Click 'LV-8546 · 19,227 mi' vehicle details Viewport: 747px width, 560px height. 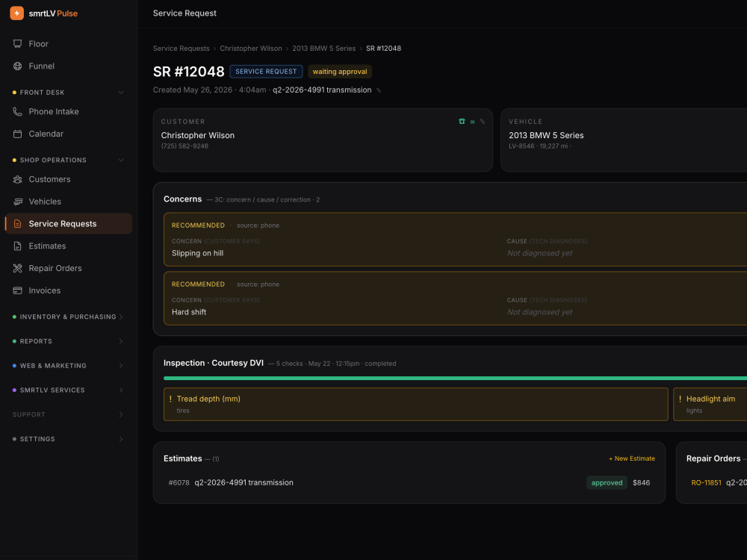click(x=540, y=146)
